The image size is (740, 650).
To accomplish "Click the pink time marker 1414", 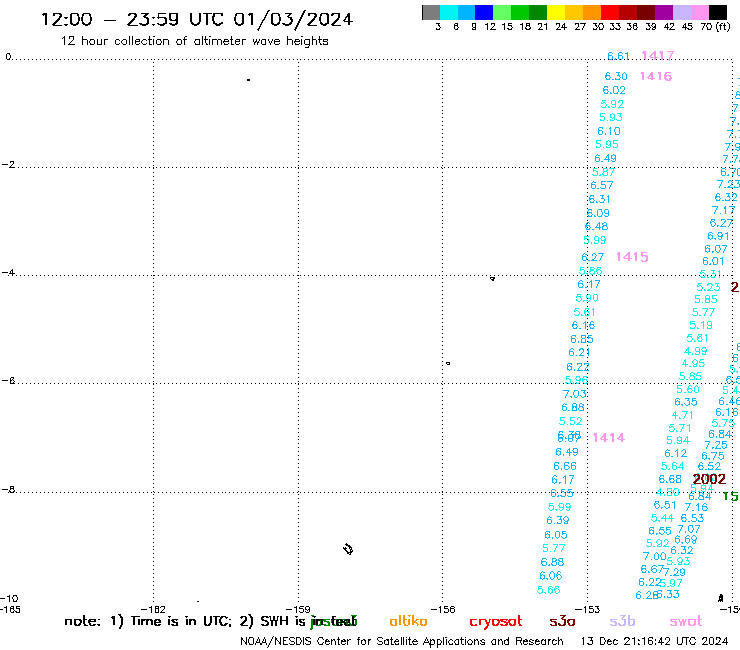I will tap(608, 438).
